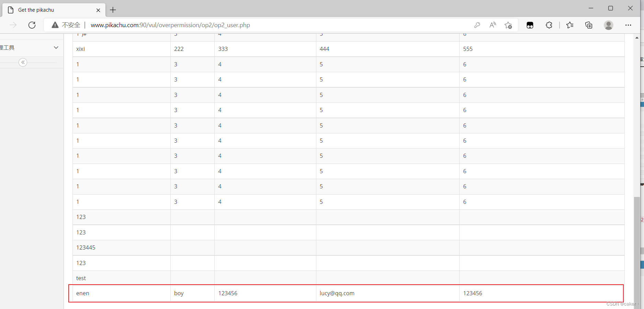Select the 'enen' username cell
Image resolution: width=644 pixels, height=309 pixels.
point(122,293)
